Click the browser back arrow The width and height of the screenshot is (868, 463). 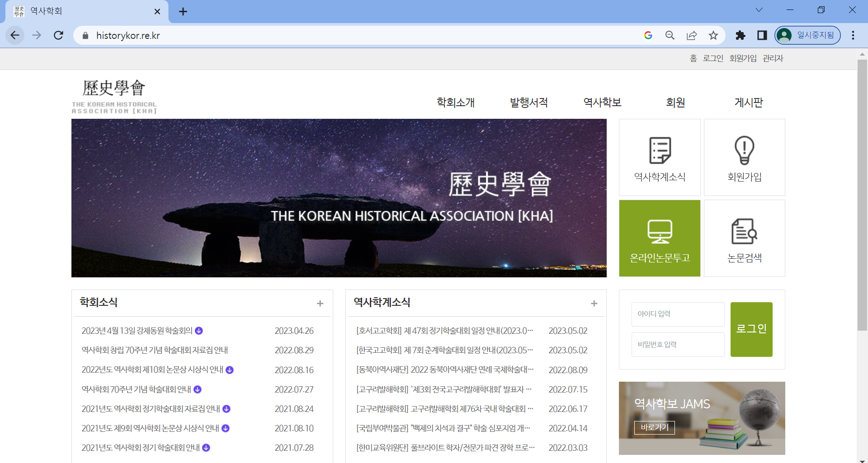(x=15, y=35)
